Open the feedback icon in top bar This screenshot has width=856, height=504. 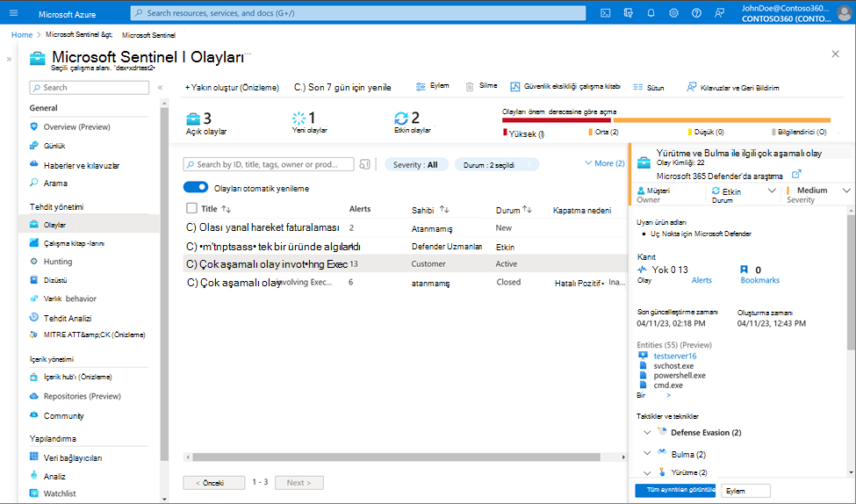point(720,13)
